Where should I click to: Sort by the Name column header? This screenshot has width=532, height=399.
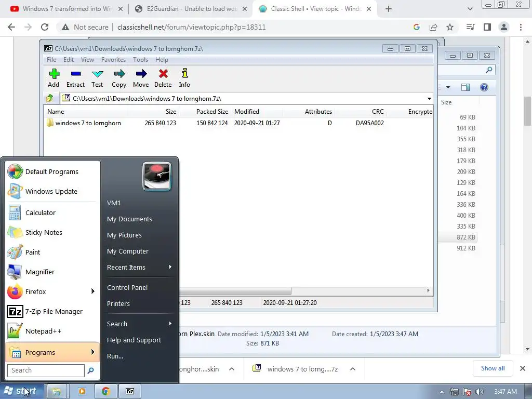[86, 112]
